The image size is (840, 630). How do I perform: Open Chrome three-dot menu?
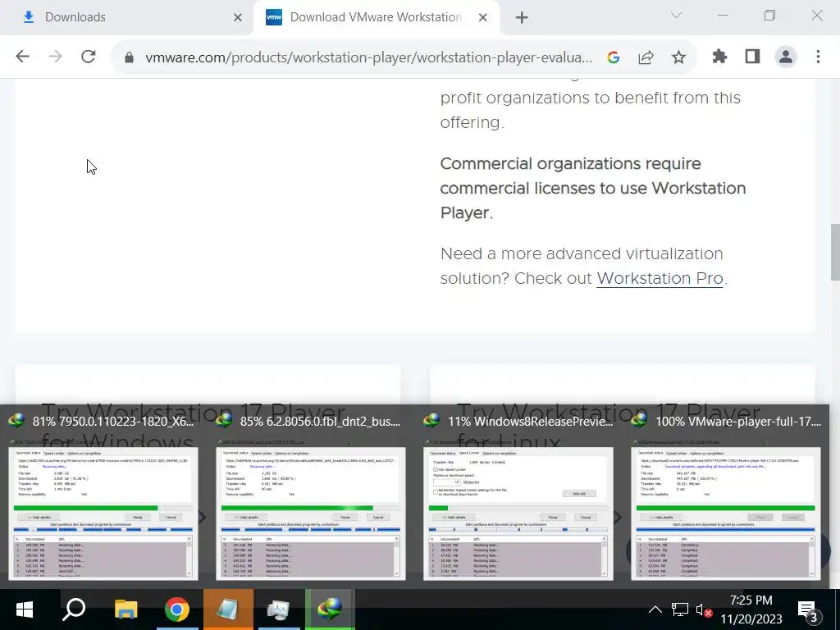818,57
